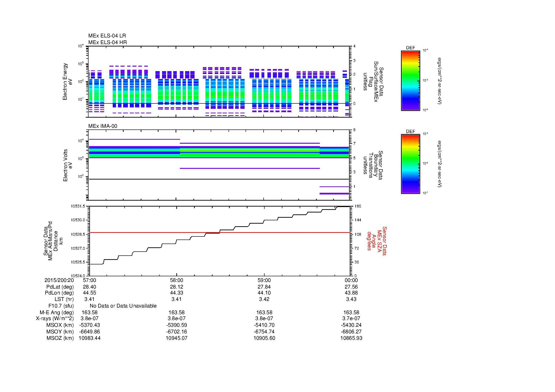
Task: Click the MSOX value '-5410.70'
Action: pos(264,325)
